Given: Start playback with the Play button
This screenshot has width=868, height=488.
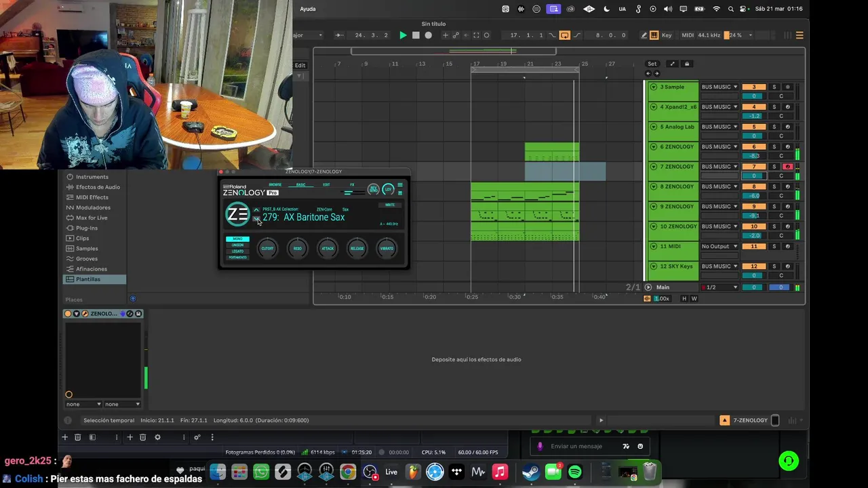Looking at the screenshot, I should coord(403,35).
